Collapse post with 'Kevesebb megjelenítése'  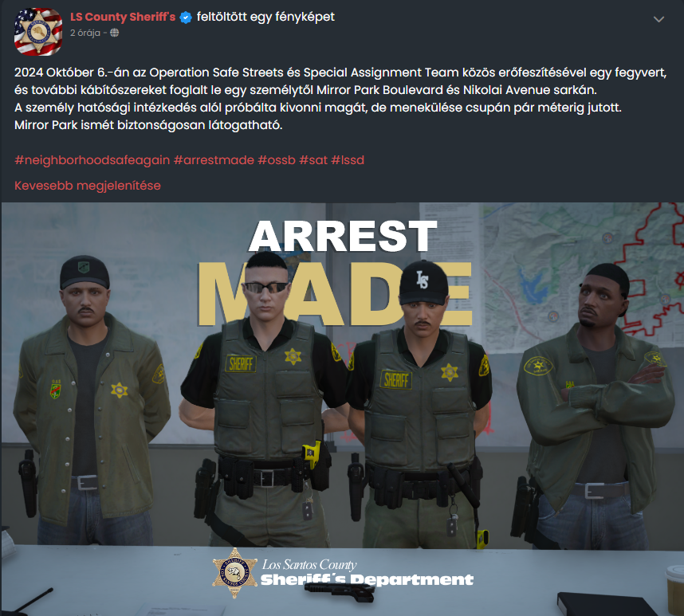pos(88,186)
